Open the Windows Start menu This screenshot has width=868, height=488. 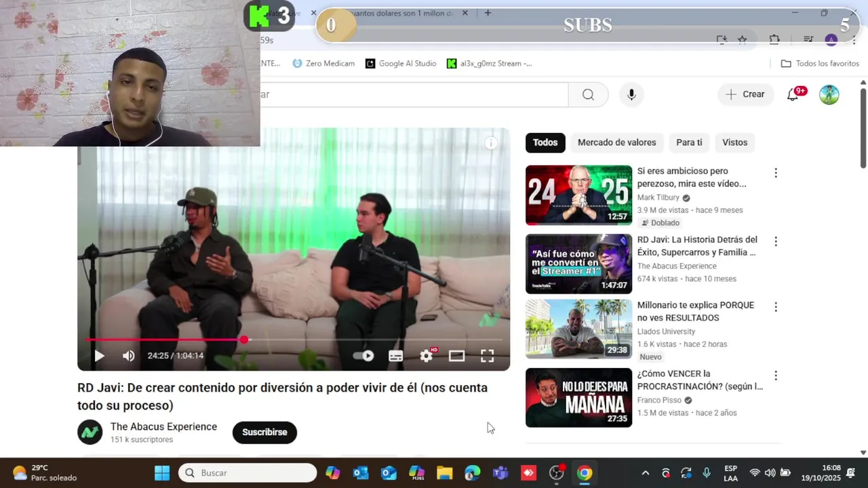pos(161,473)
